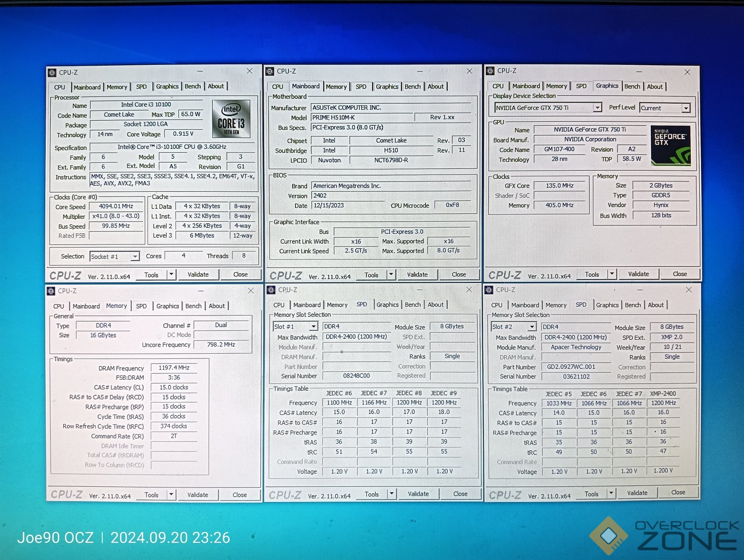This screenshot has height=560, width=744.
Task: Expand Tools arrow in the Memory window
Action: point(171,495)
